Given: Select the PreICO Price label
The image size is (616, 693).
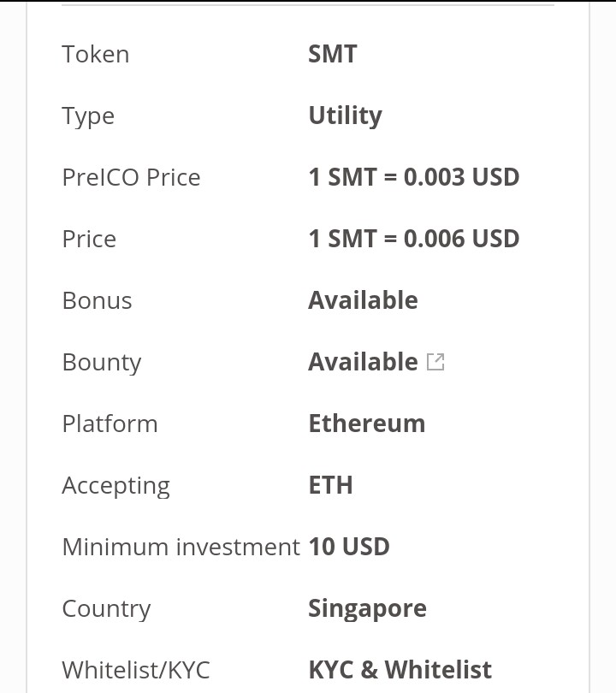Looking at the screenshot, I should point(131,177).
